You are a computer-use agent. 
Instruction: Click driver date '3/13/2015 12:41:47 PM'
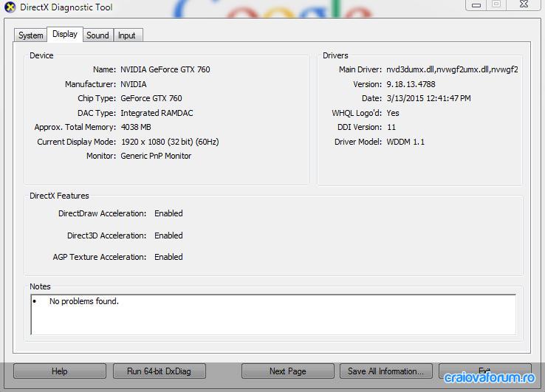[x=428, y=98]
